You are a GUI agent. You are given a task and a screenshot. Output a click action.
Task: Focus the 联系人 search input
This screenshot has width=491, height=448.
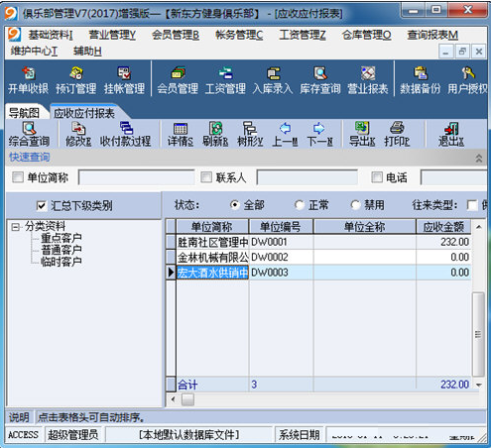point(307,177)
